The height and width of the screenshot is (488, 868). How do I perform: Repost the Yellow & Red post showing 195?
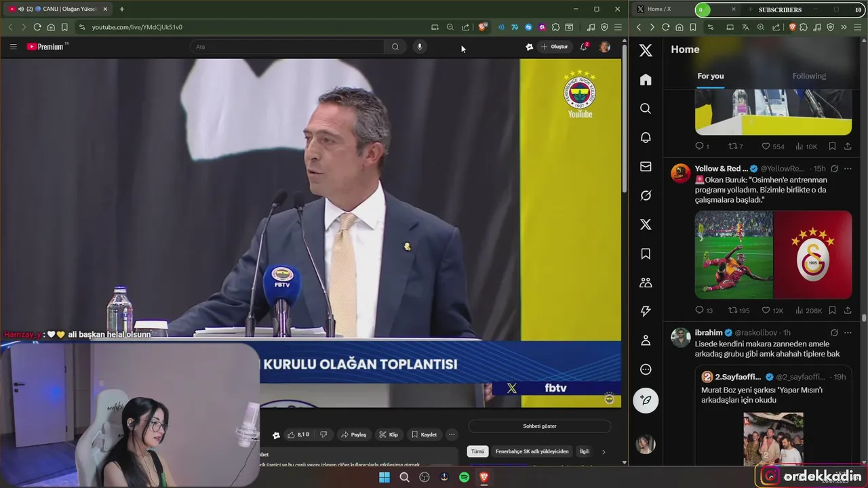click(738, 310)
